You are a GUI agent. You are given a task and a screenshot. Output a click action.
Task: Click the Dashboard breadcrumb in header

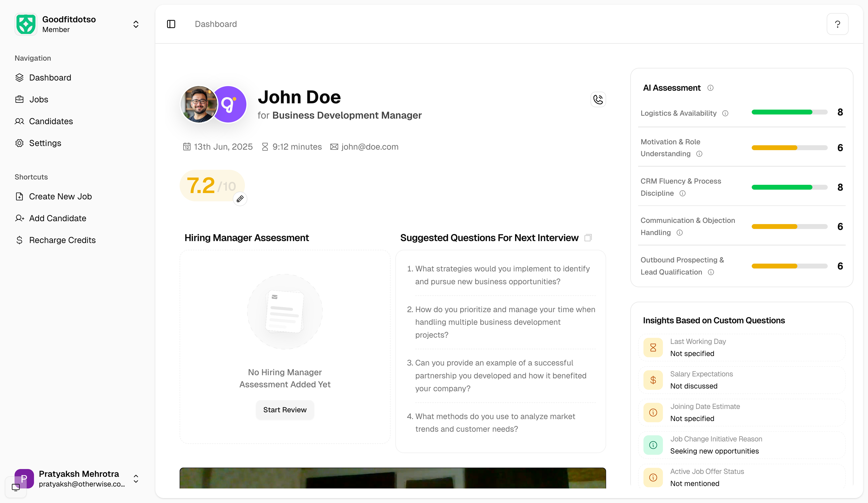(216, 24)
